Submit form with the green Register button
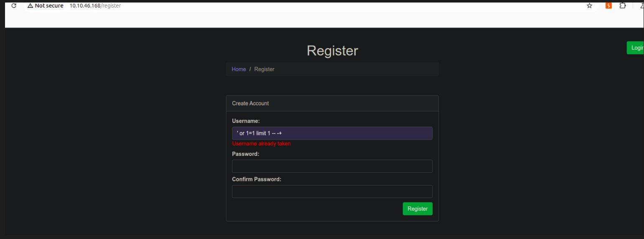The height and width of the screenshot is (239, 644). tap(417, 209)
